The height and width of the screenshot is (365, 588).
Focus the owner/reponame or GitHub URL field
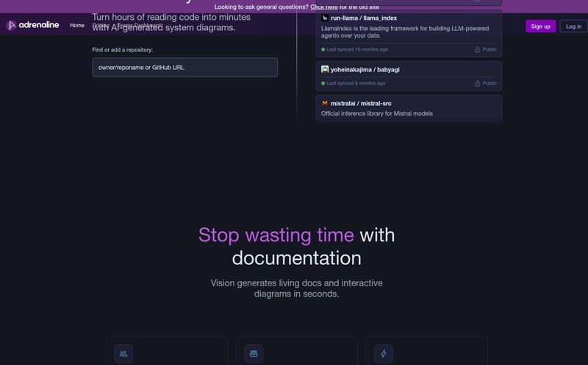pyautogui.click(x=185, y=67)
